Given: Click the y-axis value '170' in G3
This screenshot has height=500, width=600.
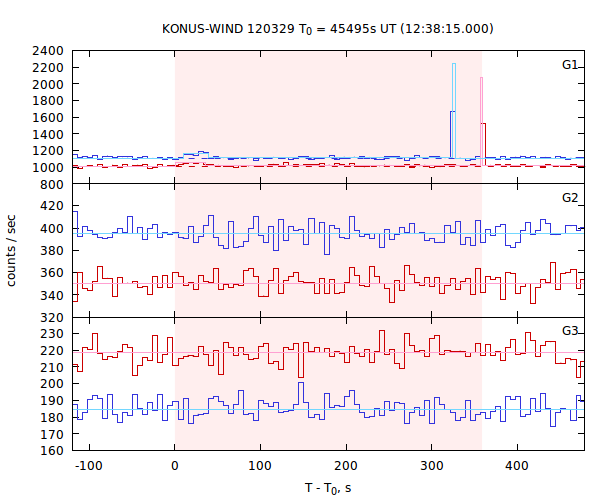Looking at the screenshot, I should coord(52,434).
